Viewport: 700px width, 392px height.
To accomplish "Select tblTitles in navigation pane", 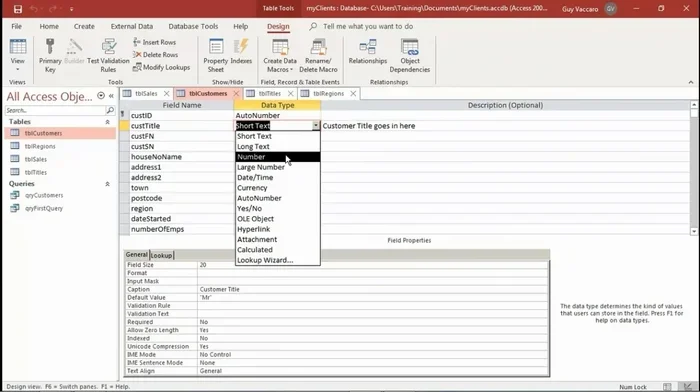I will click(x=36, y=172).
